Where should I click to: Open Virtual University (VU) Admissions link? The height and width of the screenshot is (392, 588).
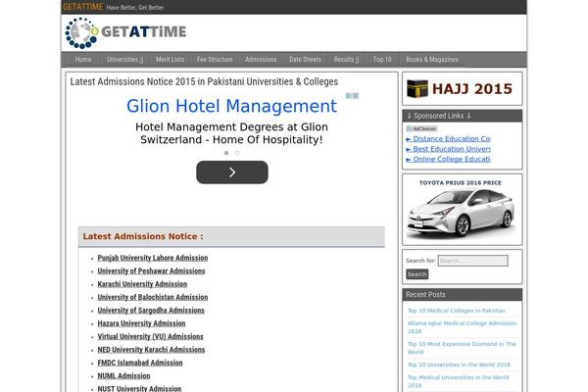(x=150, y=337)
